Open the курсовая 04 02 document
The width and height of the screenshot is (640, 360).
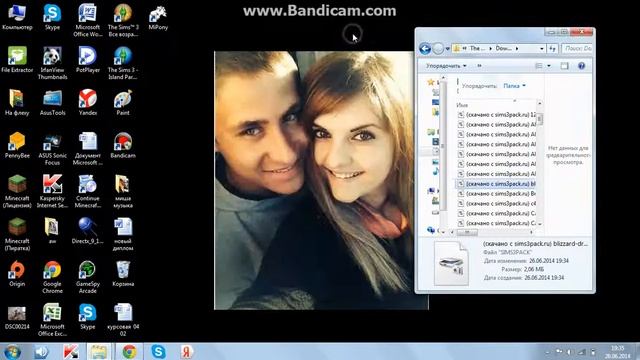123,320
